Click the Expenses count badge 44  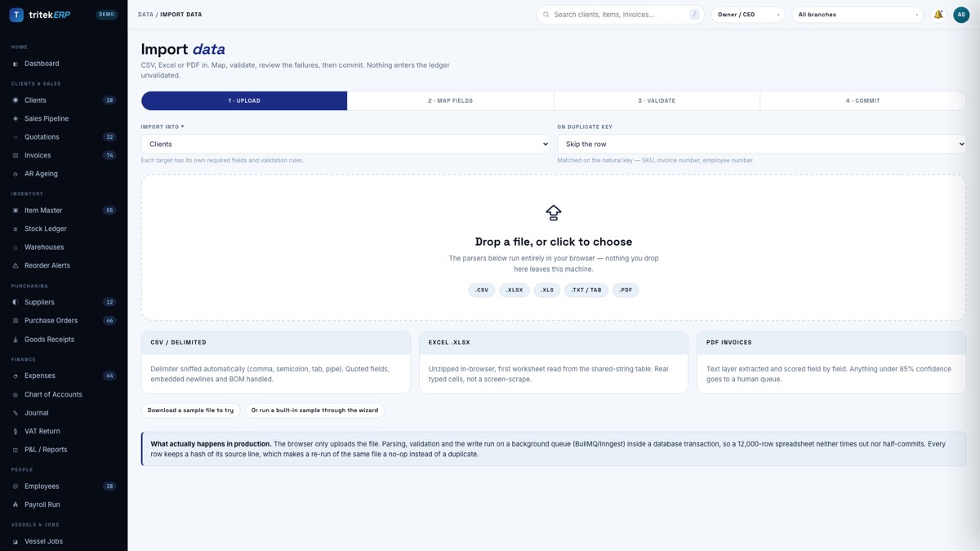click(x=109, y=375)
